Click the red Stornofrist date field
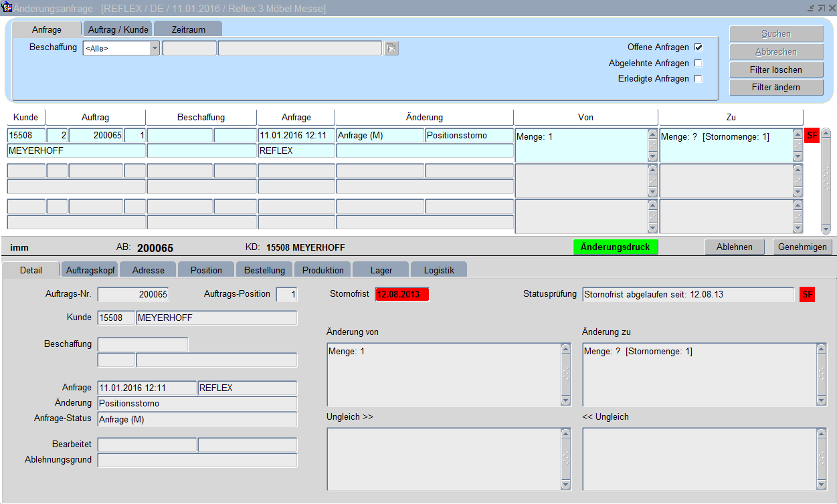 [402, 294]
